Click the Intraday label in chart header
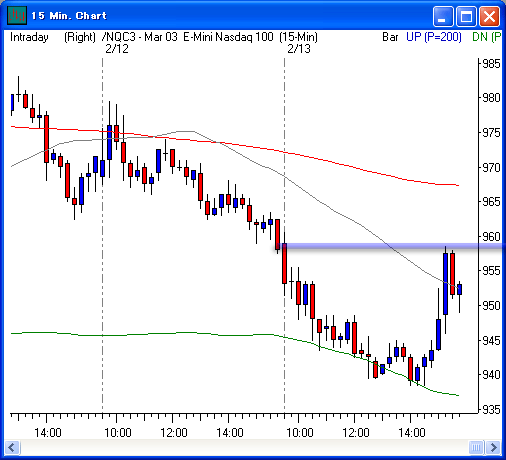506x460 pixels. (29, 37)
